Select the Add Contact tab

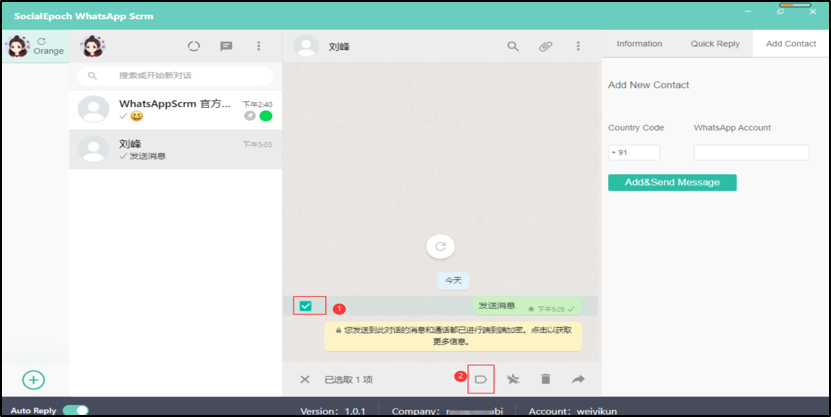[x=791, y=44]
